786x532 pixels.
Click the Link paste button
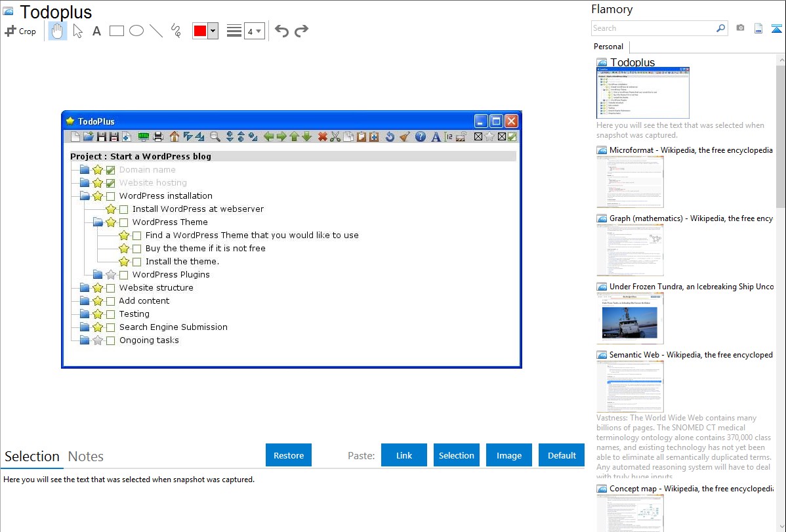pyautogui.click(x=404, y=455)
